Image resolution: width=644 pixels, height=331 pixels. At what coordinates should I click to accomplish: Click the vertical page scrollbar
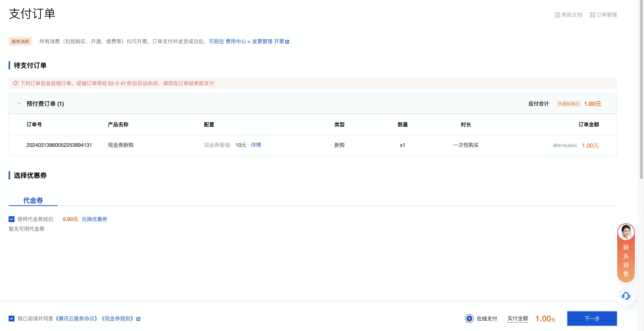coord(641,90)
